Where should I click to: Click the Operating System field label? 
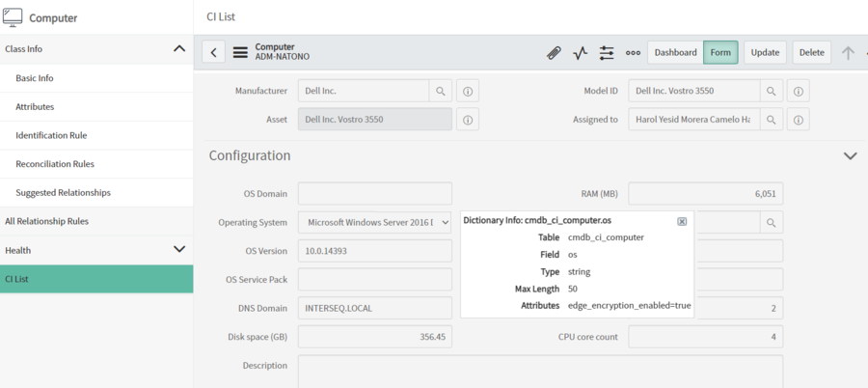click(253, 223)
